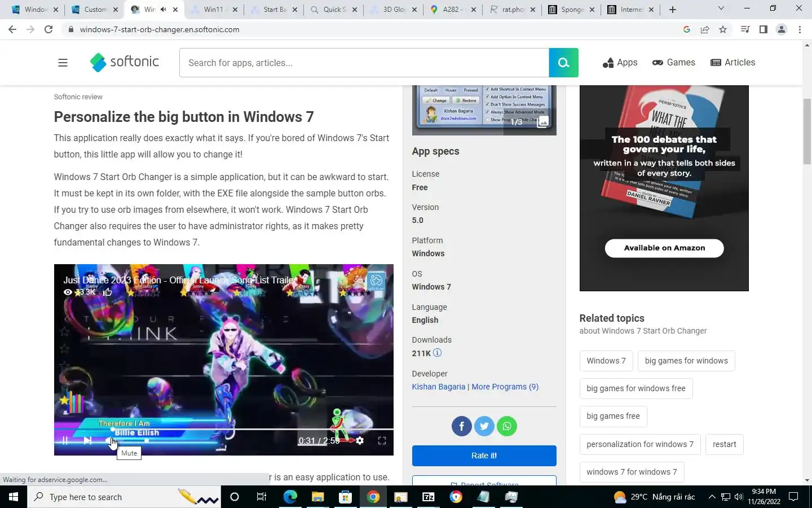
Task: Show downloads info tooltip icon
Action: (437, 353)
